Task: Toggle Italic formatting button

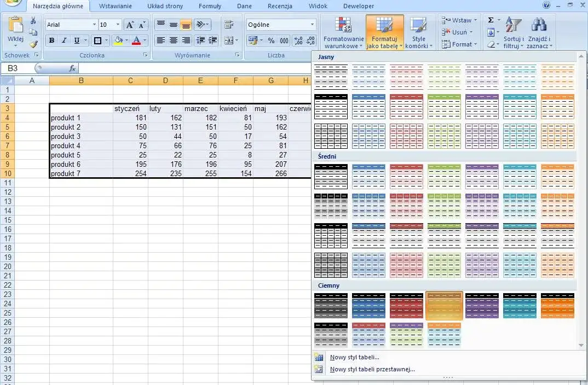Action: (64, 40)
